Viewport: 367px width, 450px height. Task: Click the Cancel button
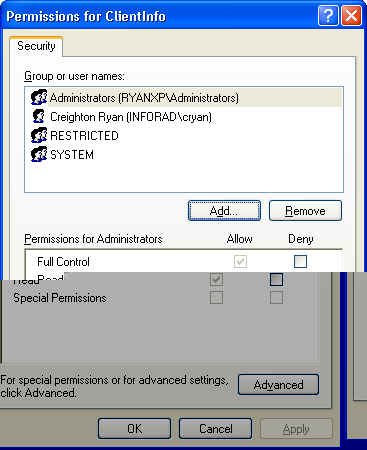pyautogui.click(x=215, y=429)
